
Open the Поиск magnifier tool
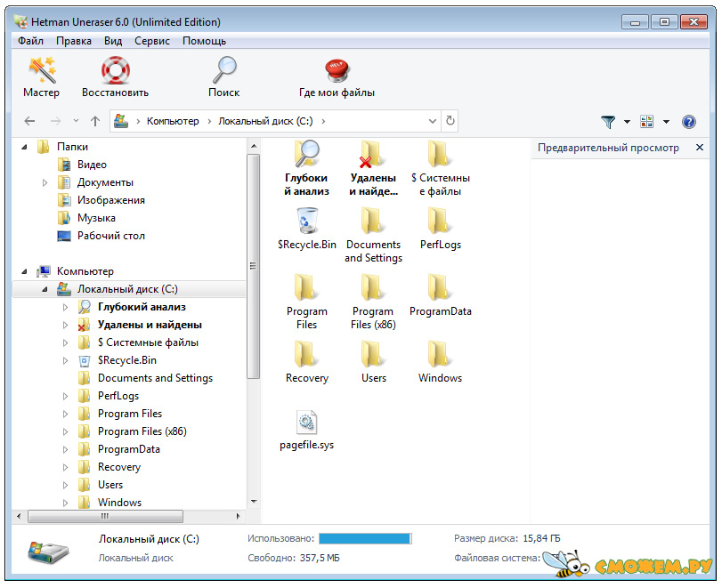[224, 77]
